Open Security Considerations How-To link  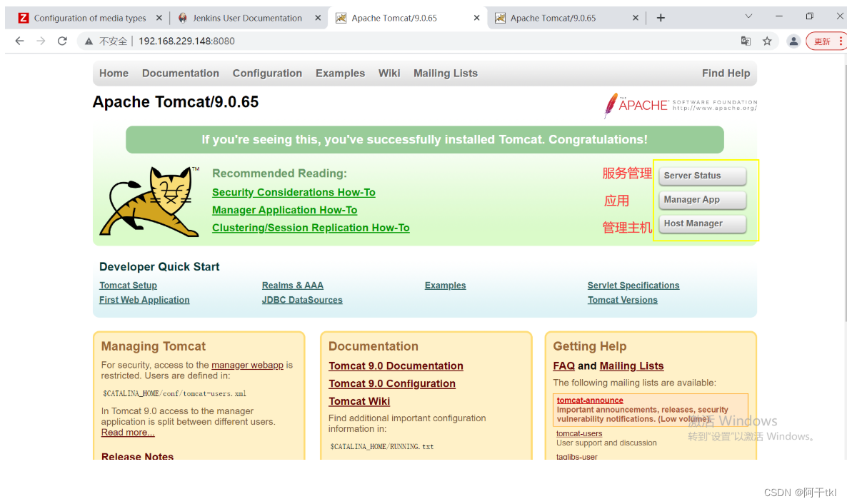click(294, 192)
